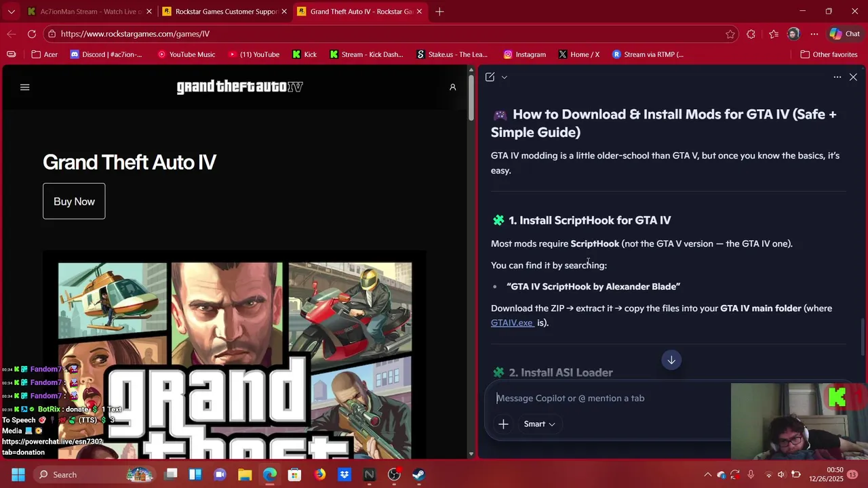Open the YouTube Music bookmark
This screenshot has height=488, width=868.
pos(186,54)
